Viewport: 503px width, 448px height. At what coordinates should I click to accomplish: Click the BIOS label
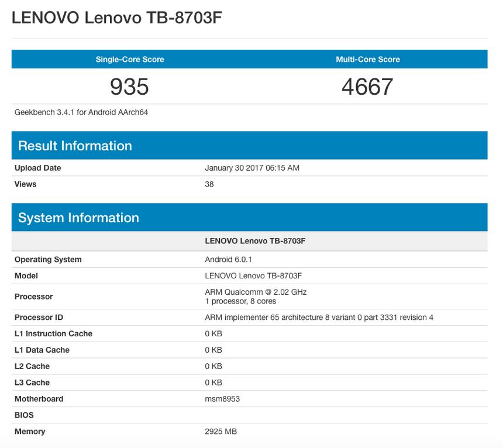click(x=24, y=415)
